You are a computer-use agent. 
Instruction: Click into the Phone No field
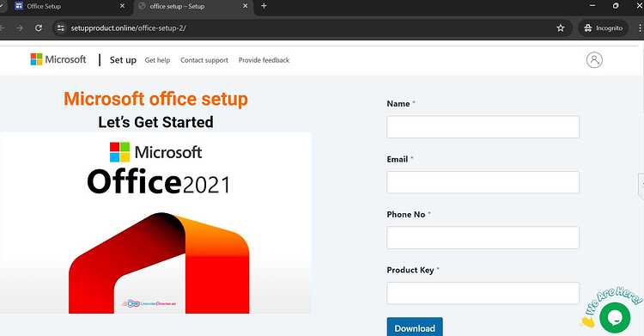coord(483,238)
